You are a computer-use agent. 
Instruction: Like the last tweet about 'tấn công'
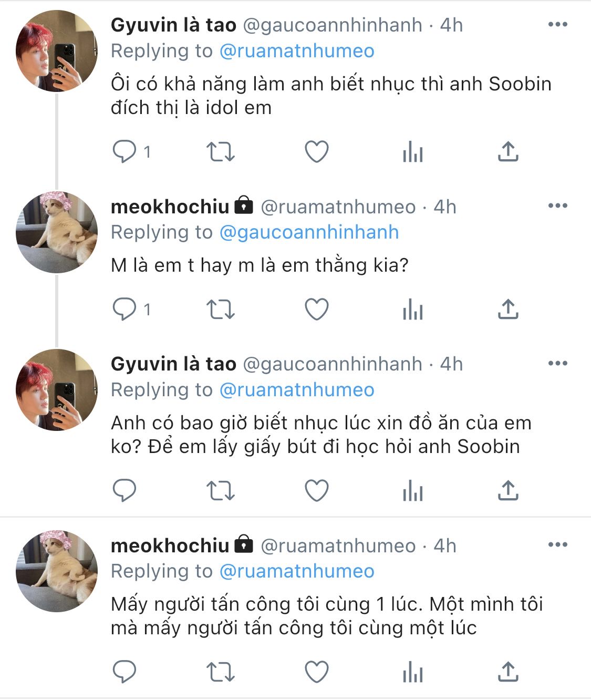(317, 672)
